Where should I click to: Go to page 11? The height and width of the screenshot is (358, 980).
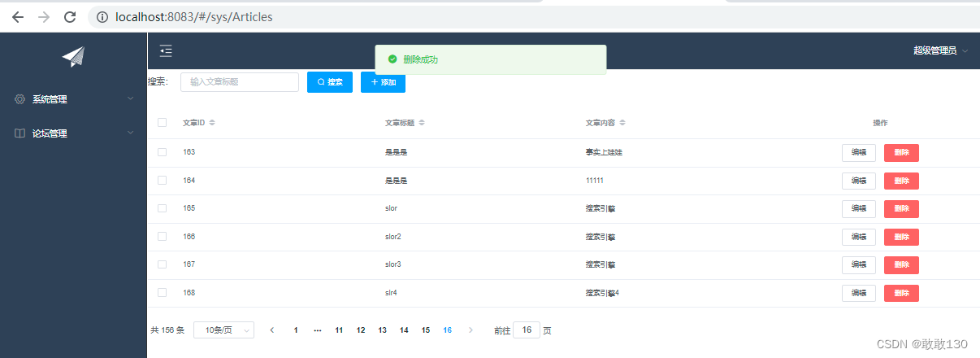tap(339, 330)
